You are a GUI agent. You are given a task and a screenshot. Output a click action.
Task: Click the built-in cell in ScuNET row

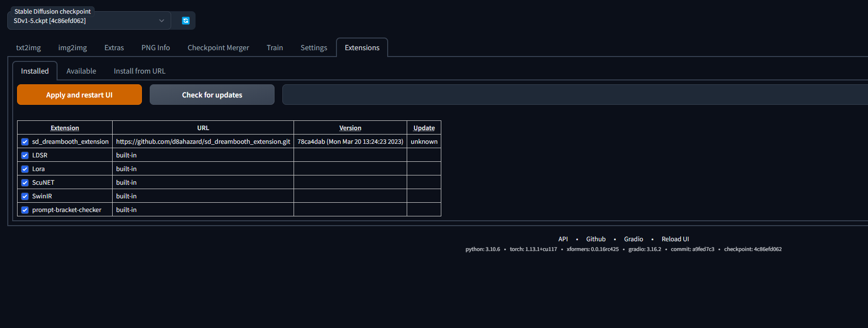(203, 183)
